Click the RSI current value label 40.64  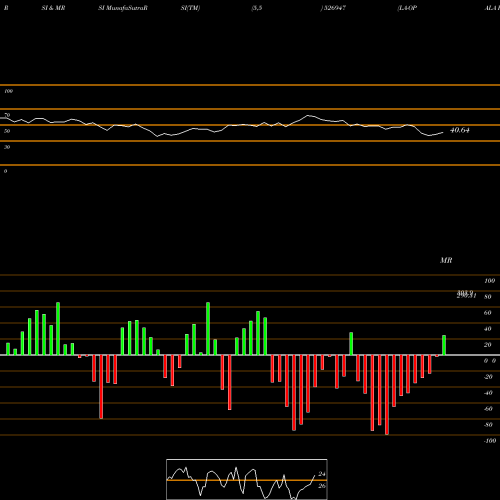point(460,130)
